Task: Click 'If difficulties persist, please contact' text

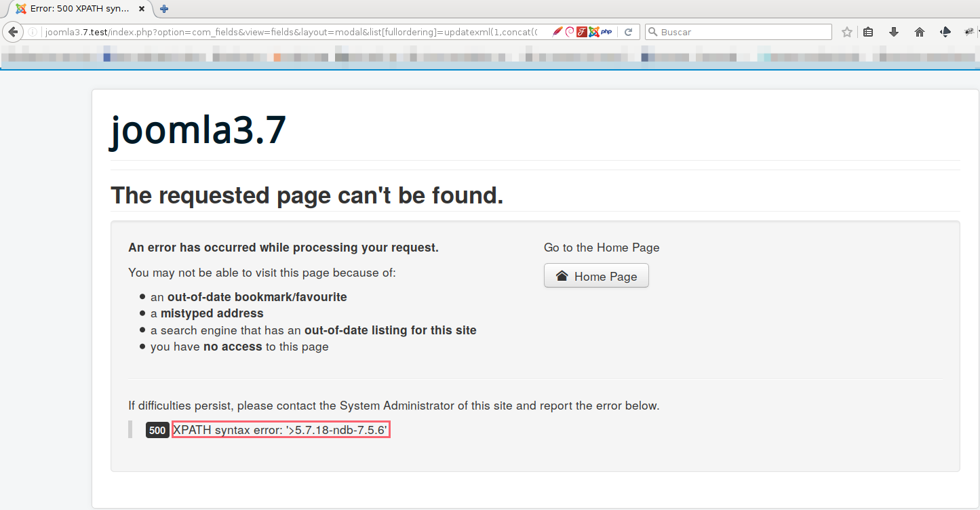Action: 394,406
